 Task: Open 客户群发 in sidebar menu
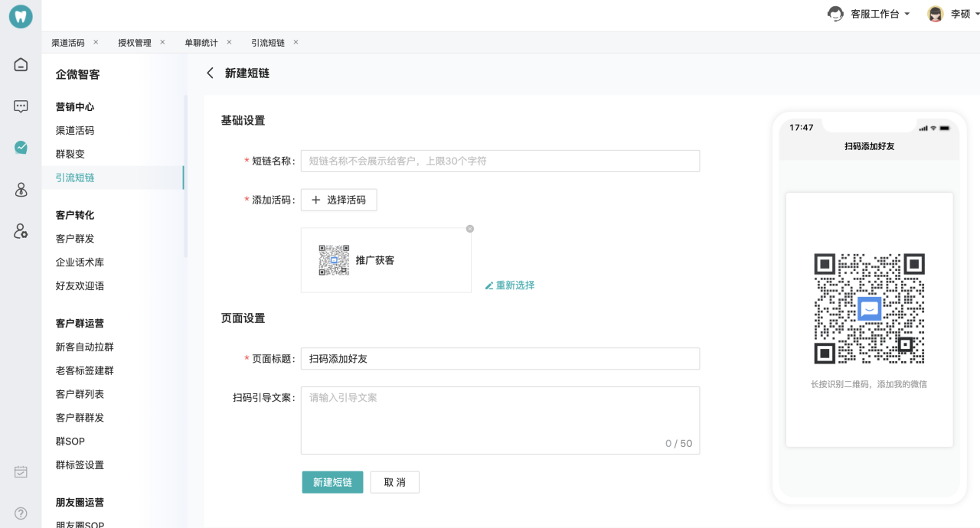coord(75,239)
